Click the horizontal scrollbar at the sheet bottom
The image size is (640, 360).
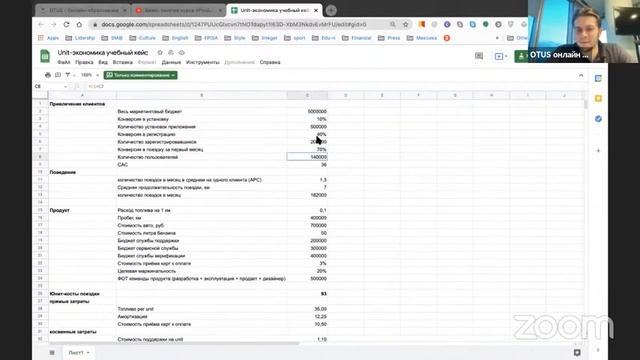click(174, 343)
